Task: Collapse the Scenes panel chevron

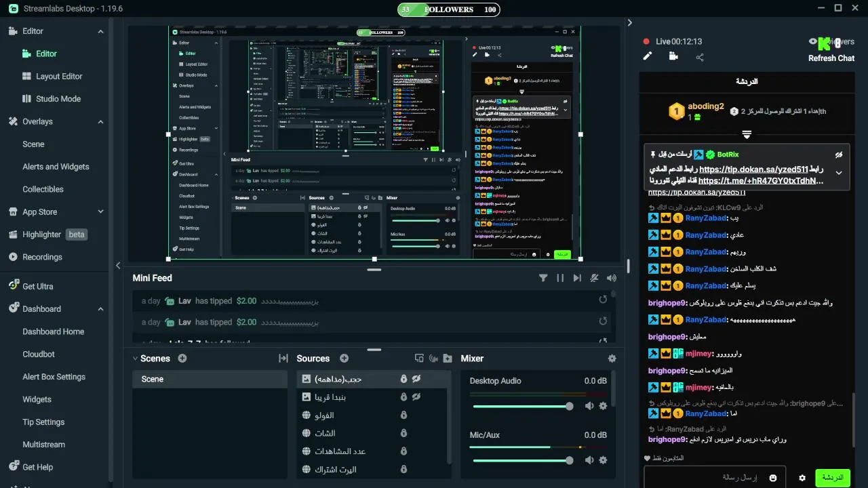Action: 134,359
